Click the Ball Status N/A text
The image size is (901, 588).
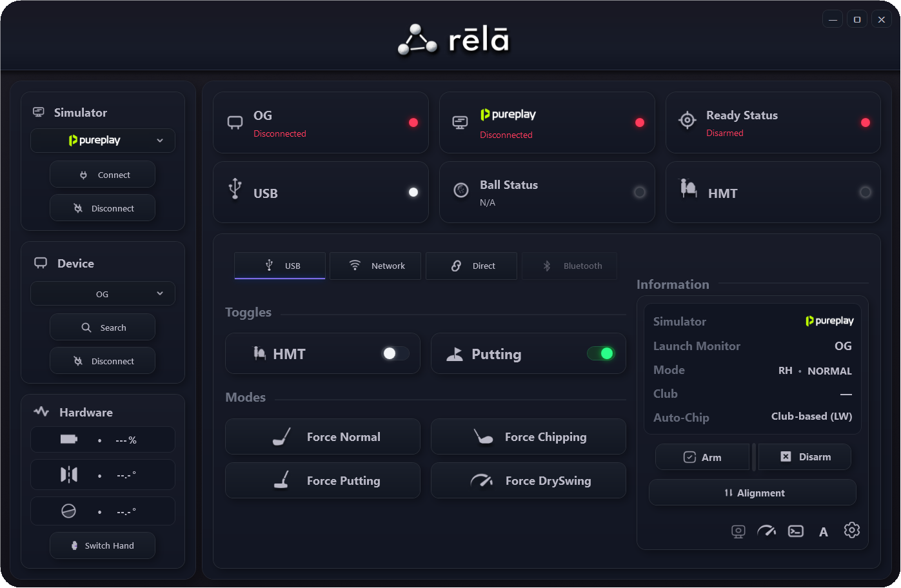pyautogui.click(x=488, y=202)
